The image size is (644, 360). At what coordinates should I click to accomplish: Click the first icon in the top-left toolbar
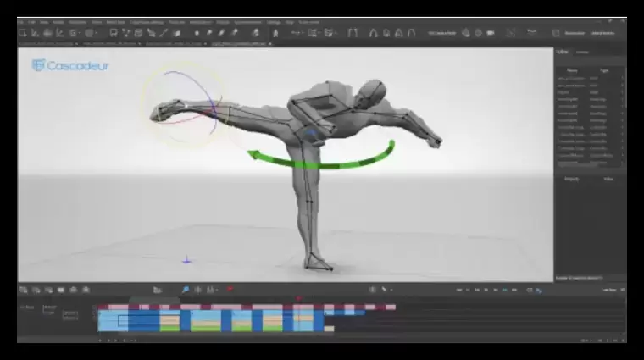point(24,32)
